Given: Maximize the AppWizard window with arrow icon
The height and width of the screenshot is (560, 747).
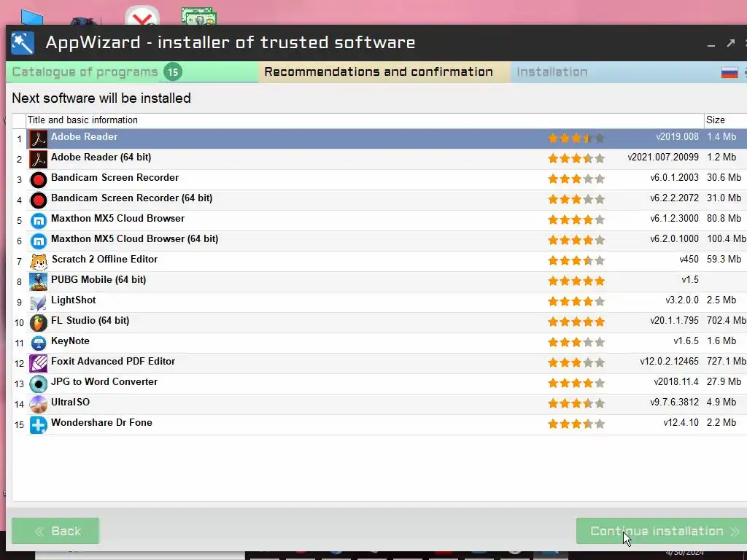Looking at the screenshot, I should coord(731,43).
